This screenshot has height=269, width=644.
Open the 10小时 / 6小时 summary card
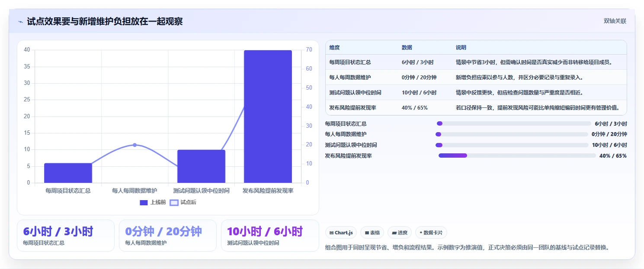click(x=270, y=236)
